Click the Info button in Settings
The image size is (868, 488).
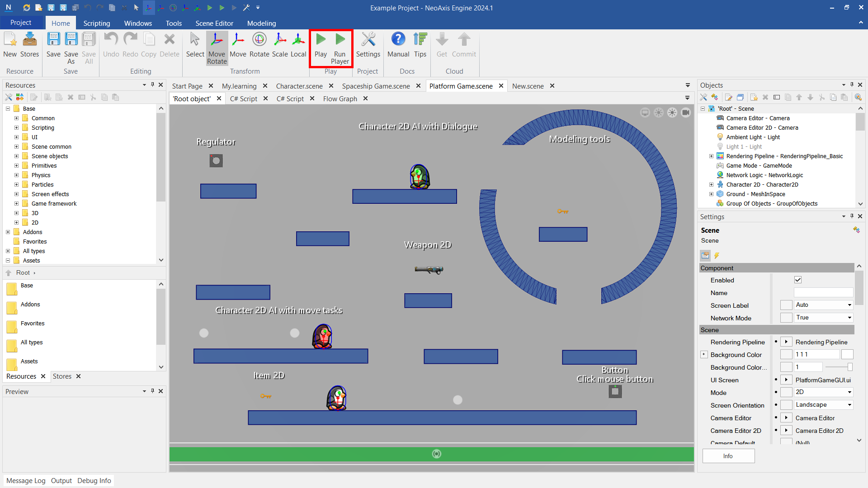click(728, 456)
